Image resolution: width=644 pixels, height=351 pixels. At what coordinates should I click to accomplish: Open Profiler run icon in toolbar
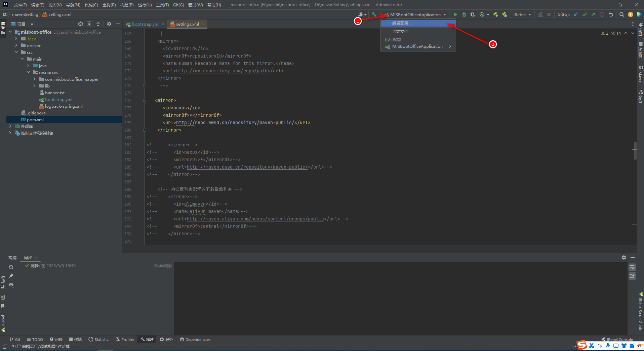point(482,14)
